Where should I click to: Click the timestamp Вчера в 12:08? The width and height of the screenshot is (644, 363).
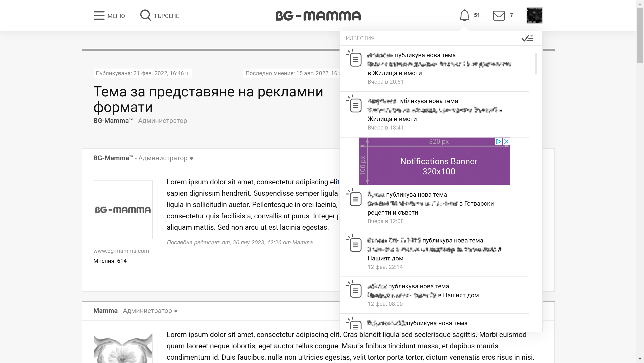[x=386, y=221]
